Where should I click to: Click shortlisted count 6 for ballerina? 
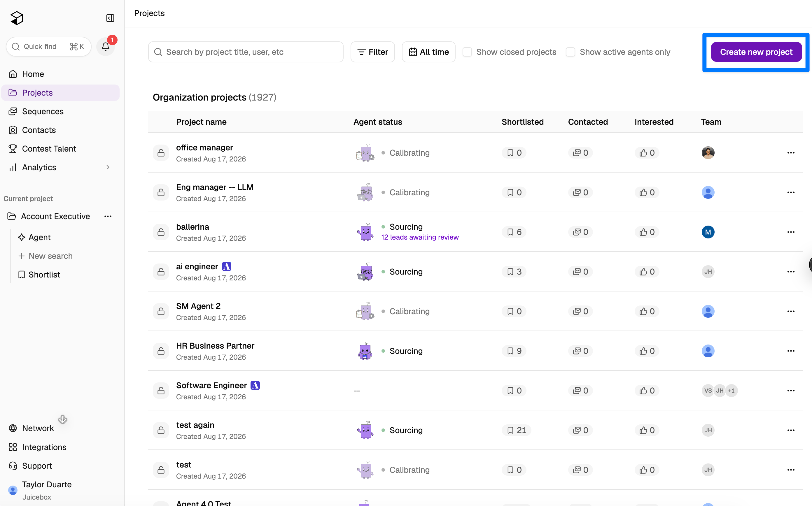514,232
